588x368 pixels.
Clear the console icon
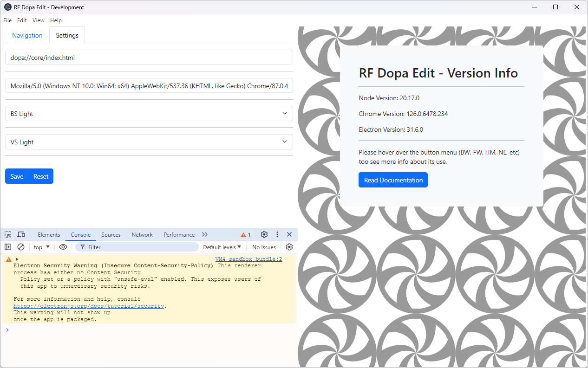tap(21, 247)
